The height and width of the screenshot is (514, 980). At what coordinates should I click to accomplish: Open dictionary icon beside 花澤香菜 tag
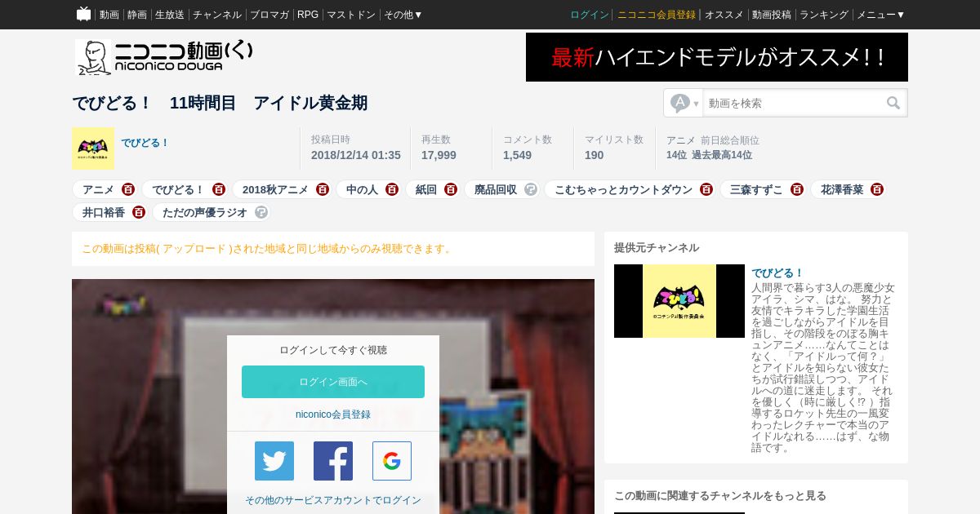(877, 189)
